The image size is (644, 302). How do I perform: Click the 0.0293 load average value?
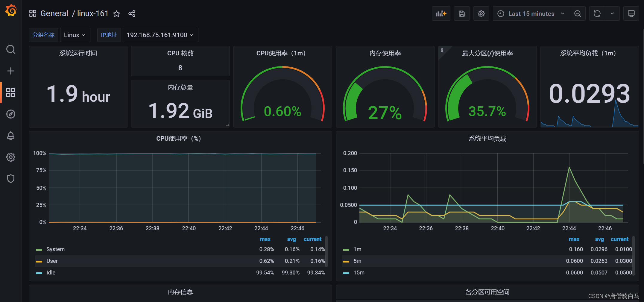(x=590, y=94)
